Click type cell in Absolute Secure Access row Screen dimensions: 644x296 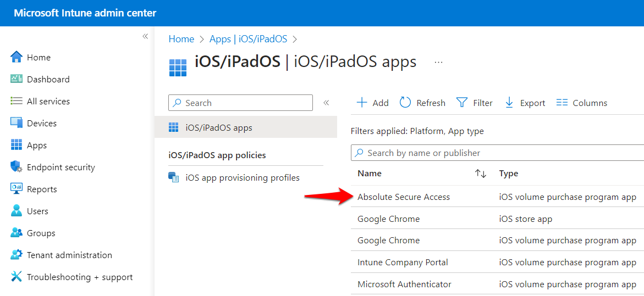click(x=567, y=197)
